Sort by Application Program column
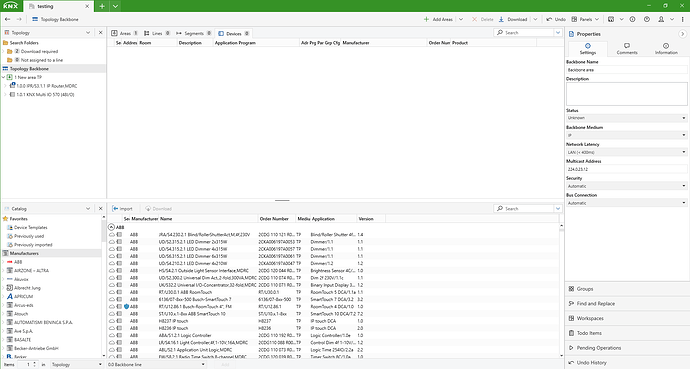This screenshot has height=369, width=690. click(x=235, y=43)
